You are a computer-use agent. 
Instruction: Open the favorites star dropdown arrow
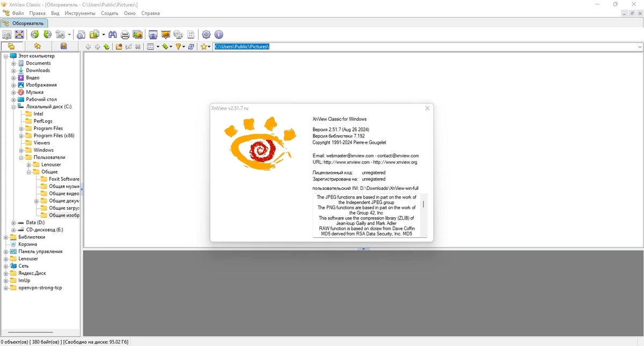point(209,47)
